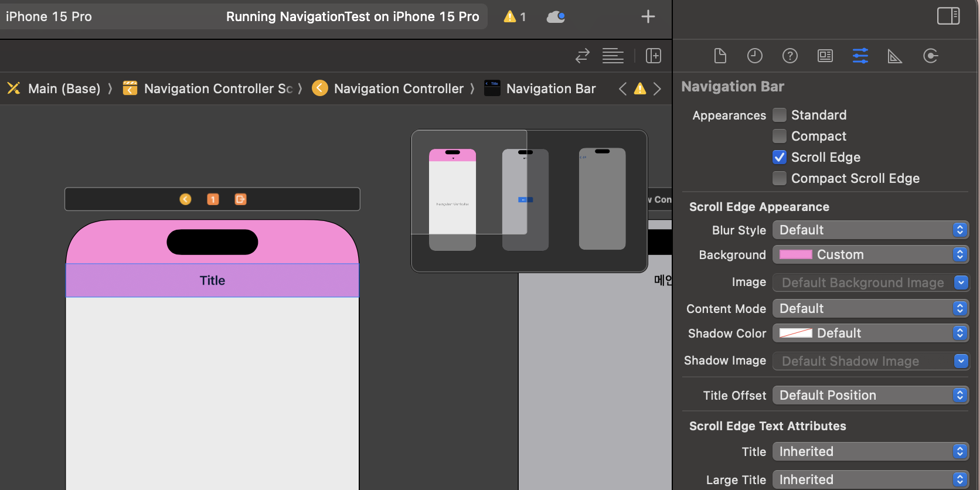
Task: Open the Blur Style dropdown
Action: click(x=870, y=230)
